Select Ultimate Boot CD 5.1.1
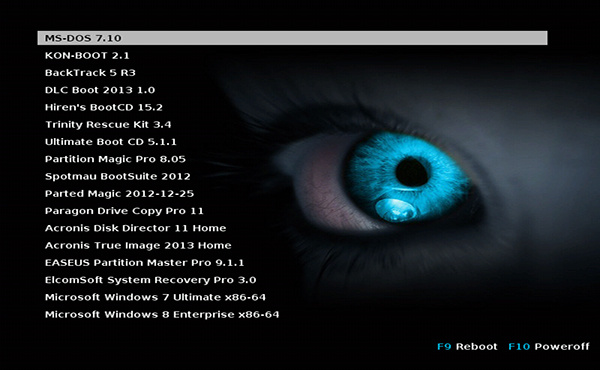600x370 pixels. coord(111,142)
